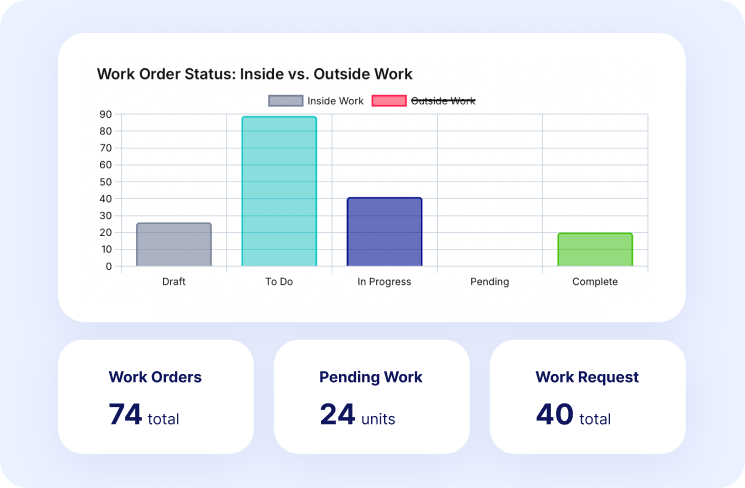Open the Work Orders summary card
Screen dimensions: 745x488
click(x=155, y=397)
